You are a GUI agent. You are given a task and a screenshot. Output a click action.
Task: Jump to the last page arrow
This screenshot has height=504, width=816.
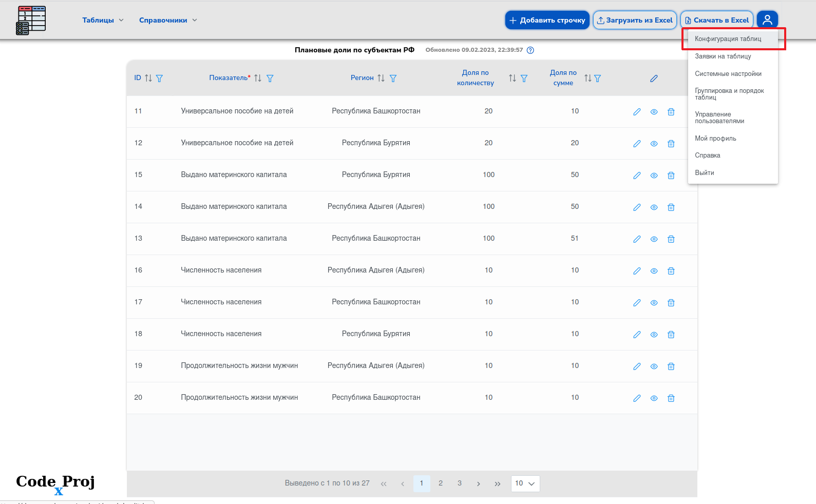497,483
